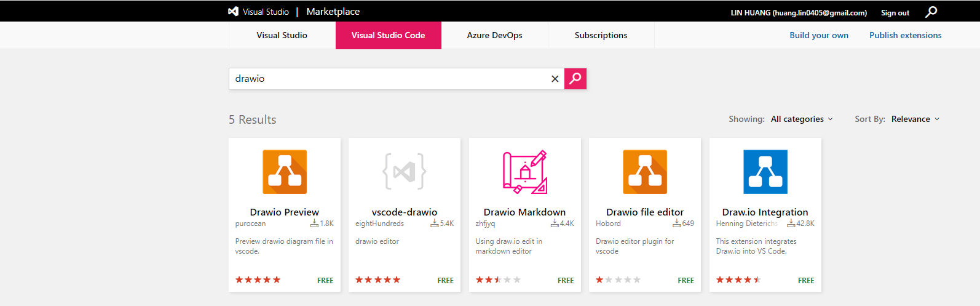Image resolution: width=980 pixels, height=306 pixels.
Task: Open the Drawio file editor title
Action: point(645,212)
